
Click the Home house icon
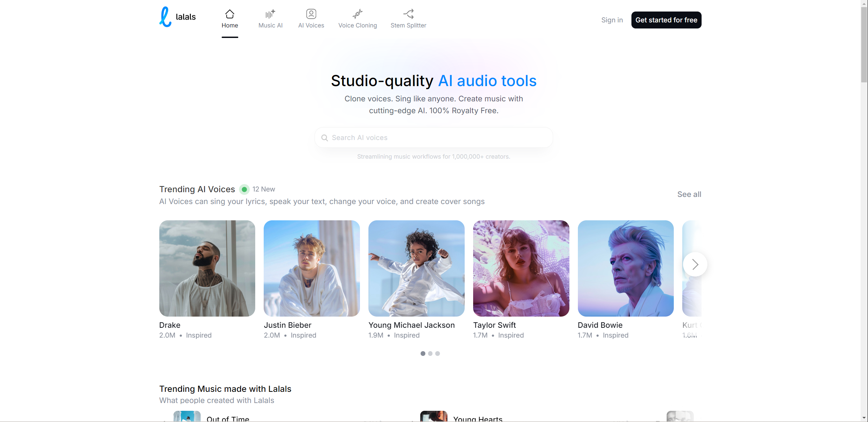click(x=229, y=14)
